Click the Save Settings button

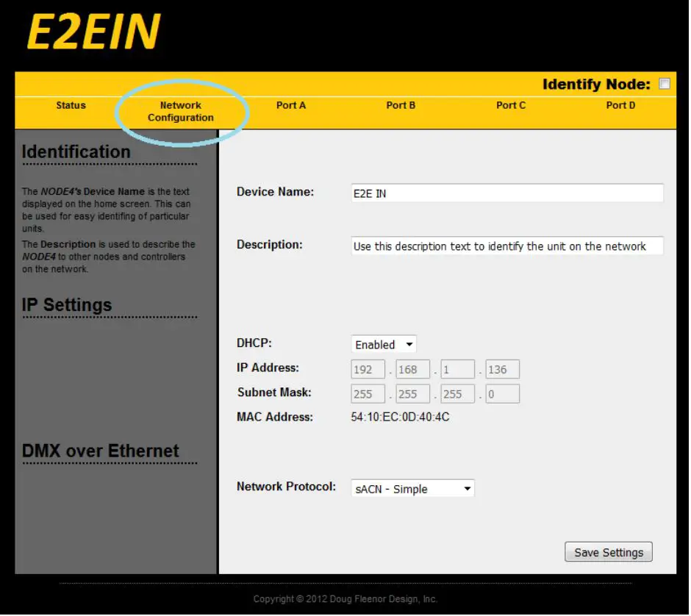(x=608, y=551)
